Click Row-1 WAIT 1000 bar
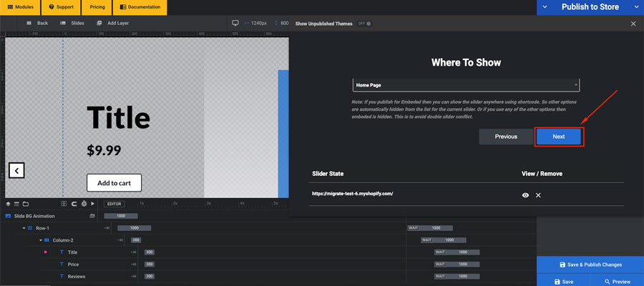This screenshot has width=644, height=286. [430, 228]
